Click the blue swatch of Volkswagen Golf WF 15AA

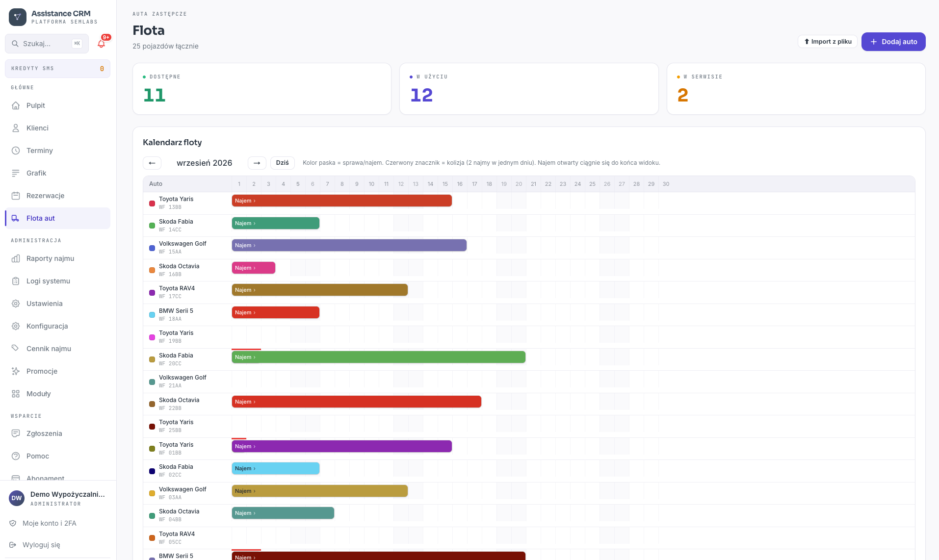click(x=152, y=248)
